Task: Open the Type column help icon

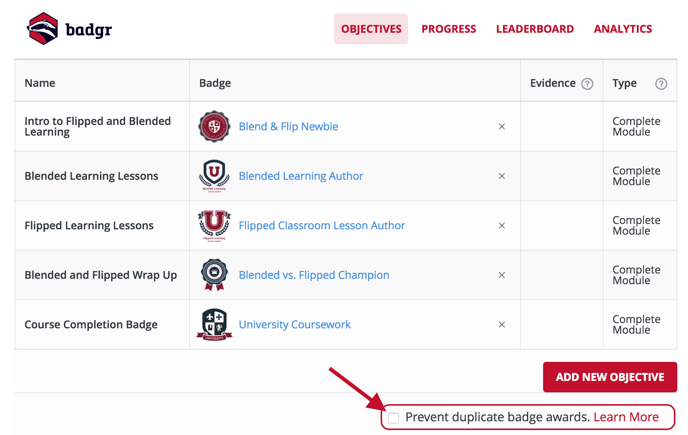Action: (661, 83)
